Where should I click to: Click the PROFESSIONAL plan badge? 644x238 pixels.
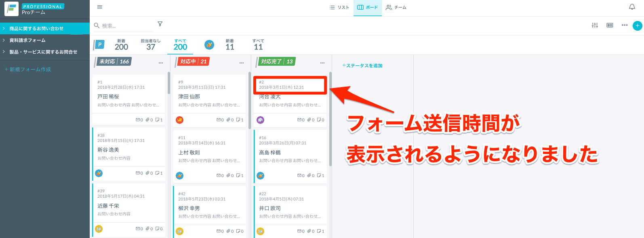tap(43, 6)
